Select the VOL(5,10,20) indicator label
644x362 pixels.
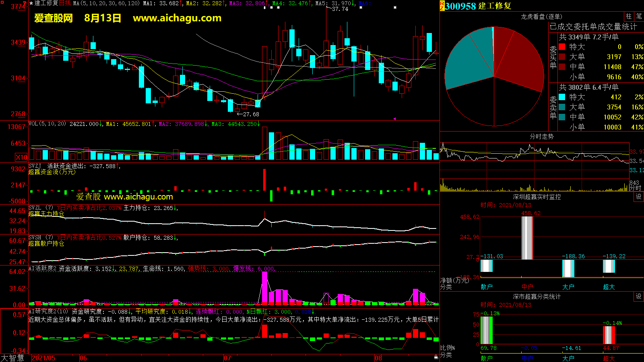[x=47, y=124]
